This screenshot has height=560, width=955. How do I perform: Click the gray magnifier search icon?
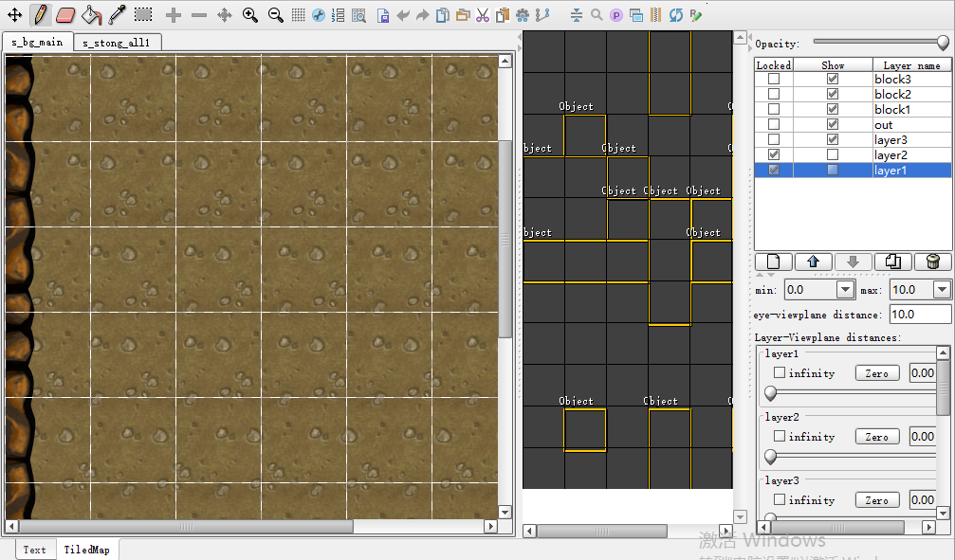pos(597,15)
